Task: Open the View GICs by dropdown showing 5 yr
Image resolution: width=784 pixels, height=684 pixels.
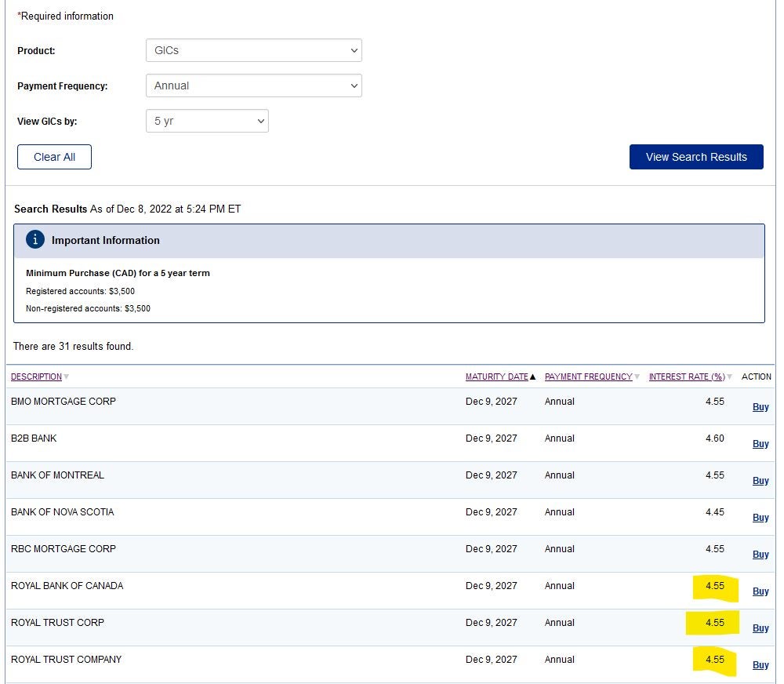Action: pos(206,121)
